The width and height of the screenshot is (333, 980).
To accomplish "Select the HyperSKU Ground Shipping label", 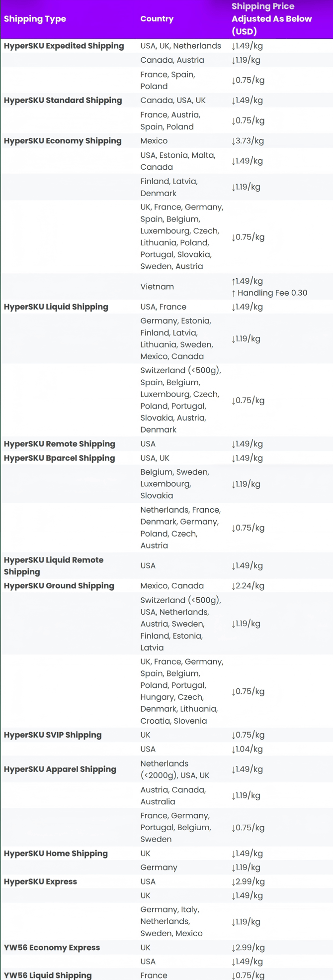I will pos(59,586).
